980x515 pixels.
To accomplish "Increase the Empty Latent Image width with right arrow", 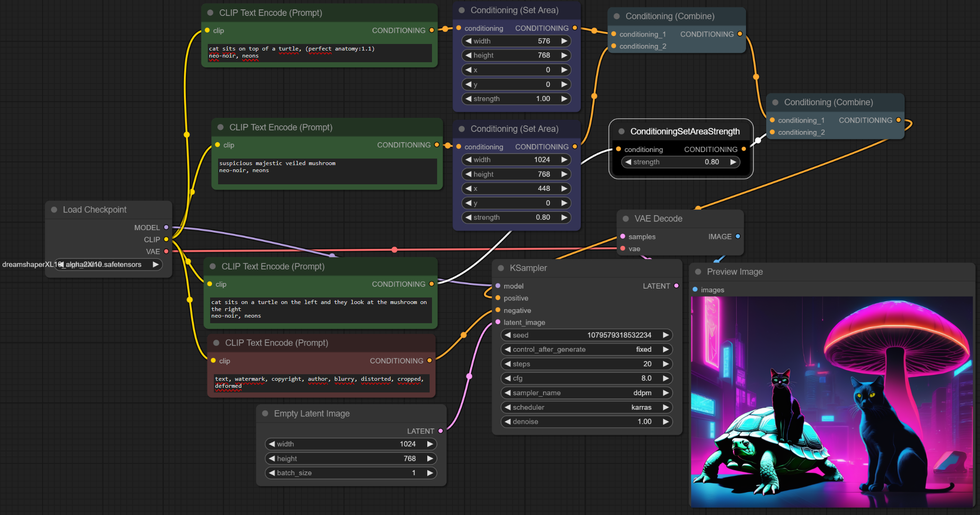I will (x=430, y=444).
